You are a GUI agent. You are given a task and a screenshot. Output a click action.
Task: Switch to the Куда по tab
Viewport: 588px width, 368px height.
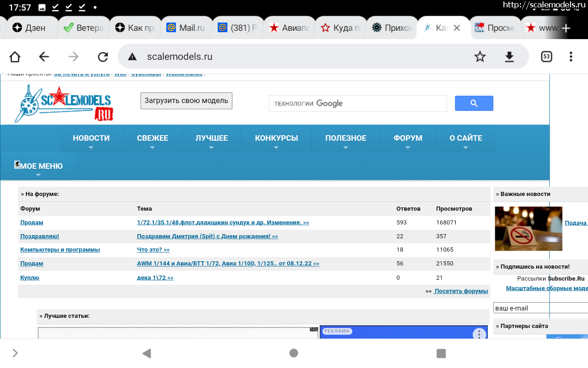(341, 28)
